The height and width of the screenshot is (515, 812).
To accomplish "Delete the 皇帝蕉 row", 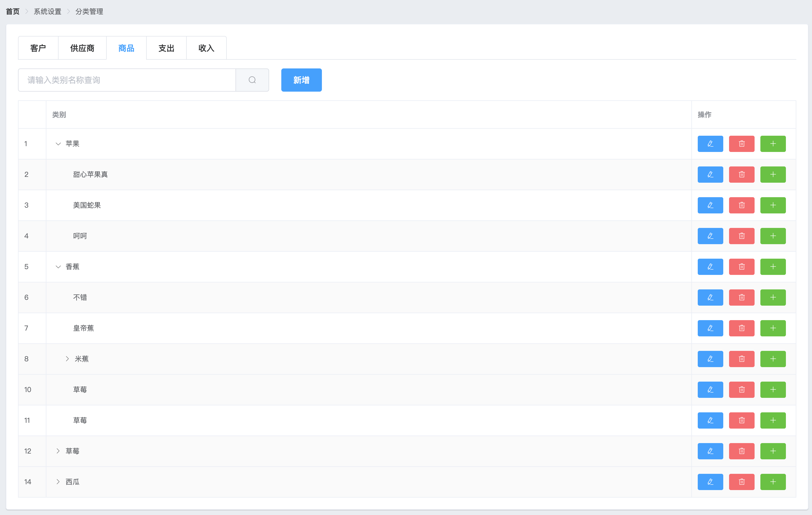I will pyautogui.click(x=742, y=328).
